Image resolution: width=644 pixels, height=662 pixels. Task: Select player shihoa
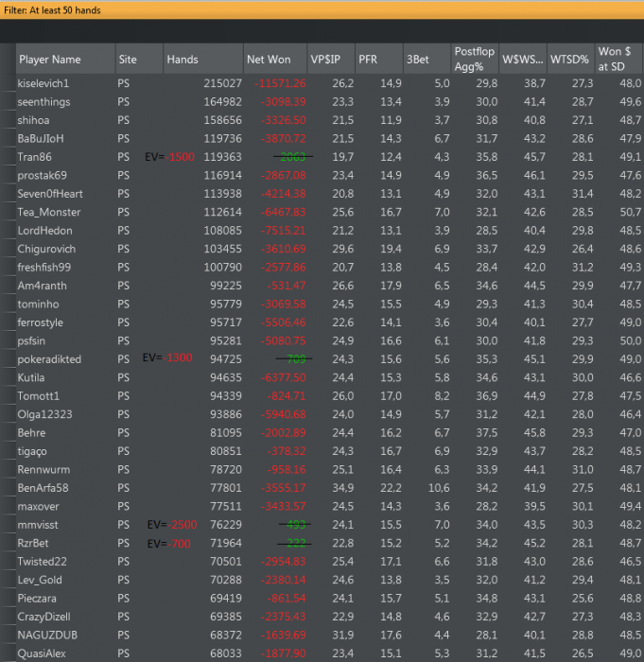pyautogui.click(x=33, y=120)
